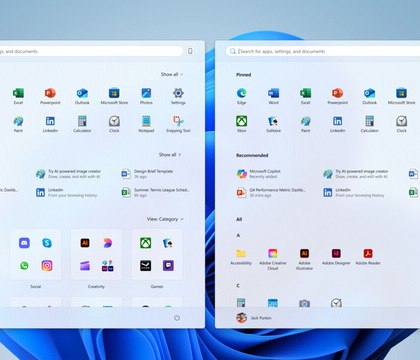Image resolution: width=420 pixels, height=360 pixels.
Task: Open Microsoft Store in the left Start menu
Action: pyautogui.click(x=114, y=96)
